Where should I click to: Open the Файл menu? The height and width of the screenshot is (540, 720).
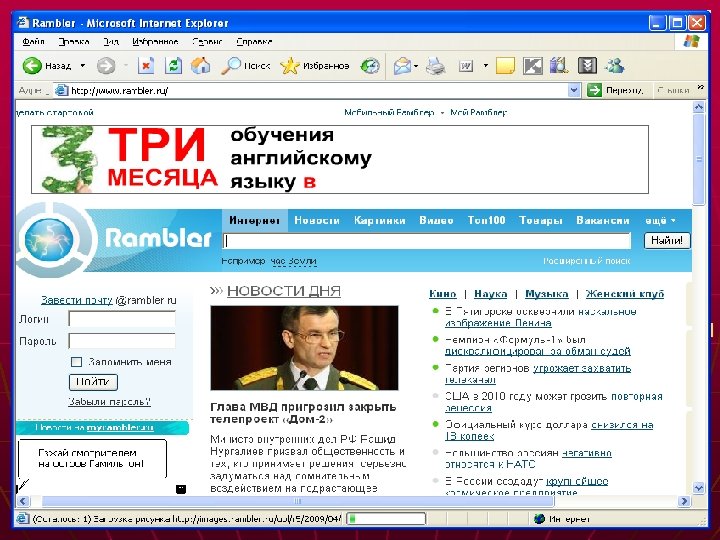click(34, 42)
